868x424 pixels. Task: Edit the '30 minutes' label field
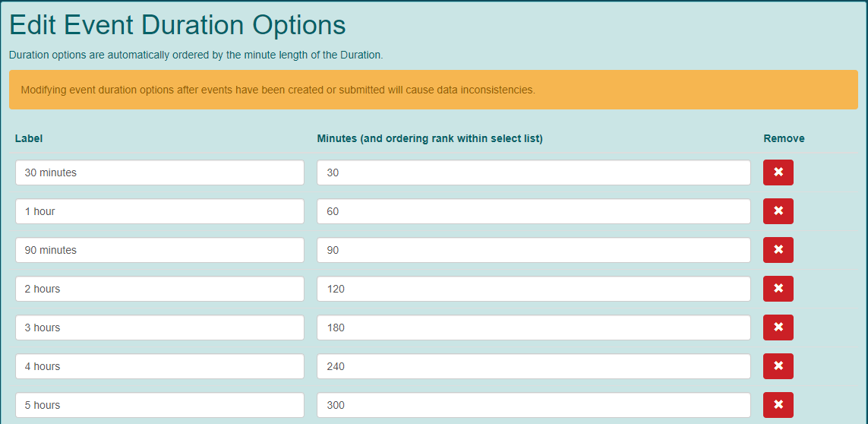[159, 172]
